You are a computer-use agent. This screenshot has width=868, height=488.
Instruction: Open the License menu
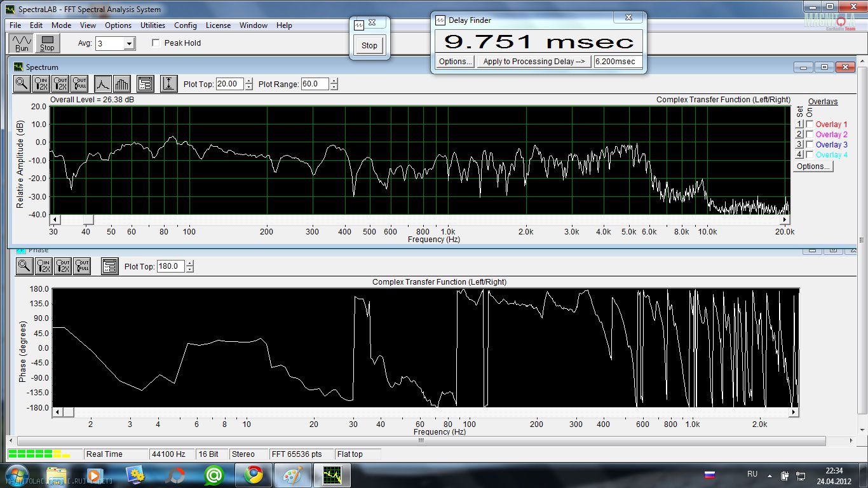tap(218, 25)
